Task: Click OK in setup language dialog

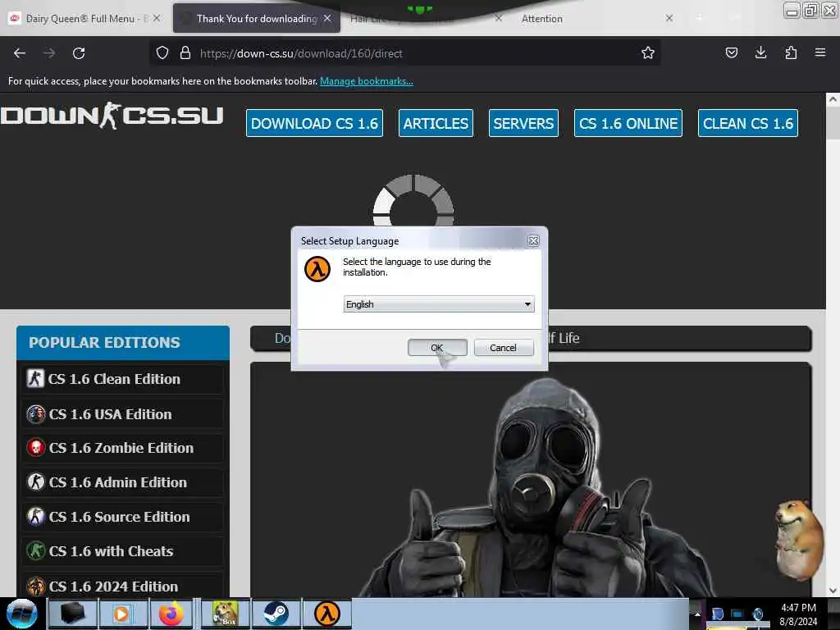Action: (437, 348)
